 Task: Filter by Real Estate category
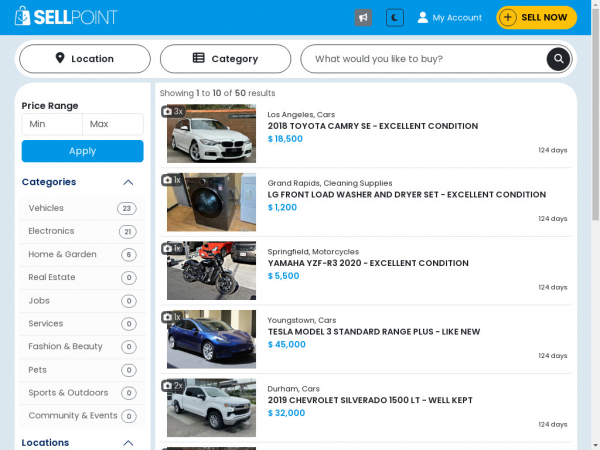point(83,277)
